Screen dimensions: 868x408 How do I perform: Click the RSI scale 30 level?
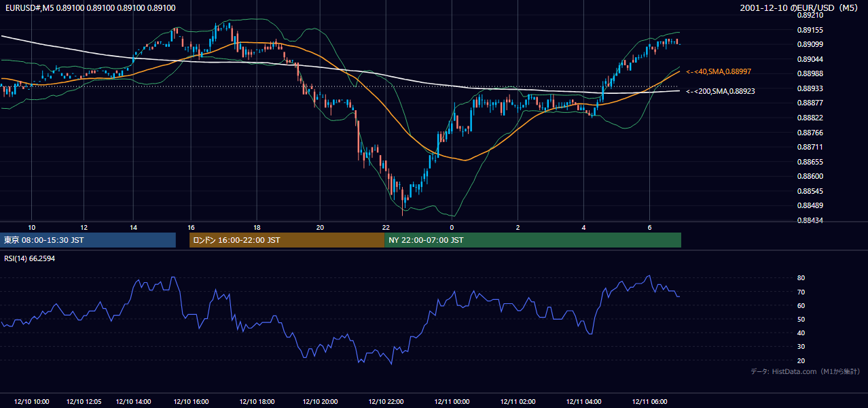point(801,347)
